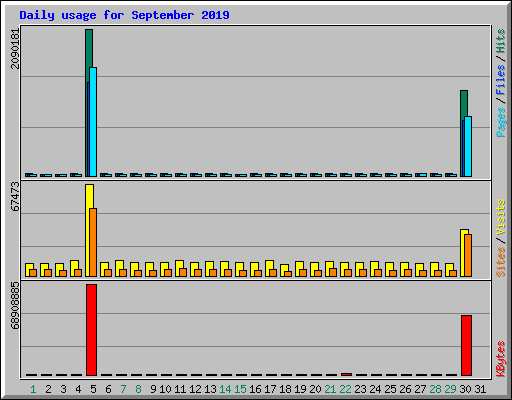Click day label 20 on x-axis

point(315,389)
